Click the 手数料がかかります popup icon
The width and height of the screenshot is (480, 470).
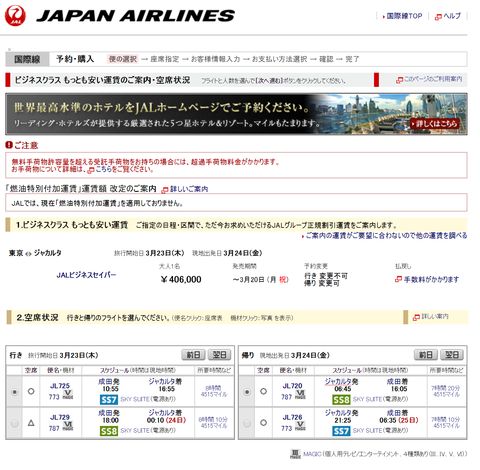click(398, 279)
